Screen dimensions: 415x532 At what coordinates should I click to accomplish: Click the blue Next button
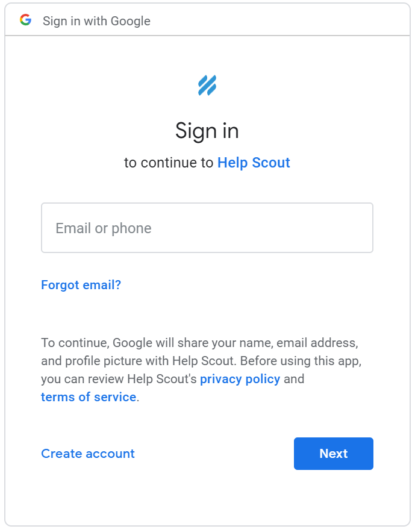coord(334,454)
